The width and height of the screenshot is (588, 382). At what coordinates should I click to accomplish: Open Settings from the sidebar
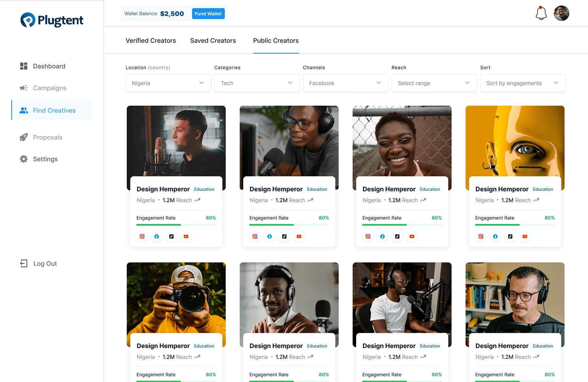[x=46, y=159]
